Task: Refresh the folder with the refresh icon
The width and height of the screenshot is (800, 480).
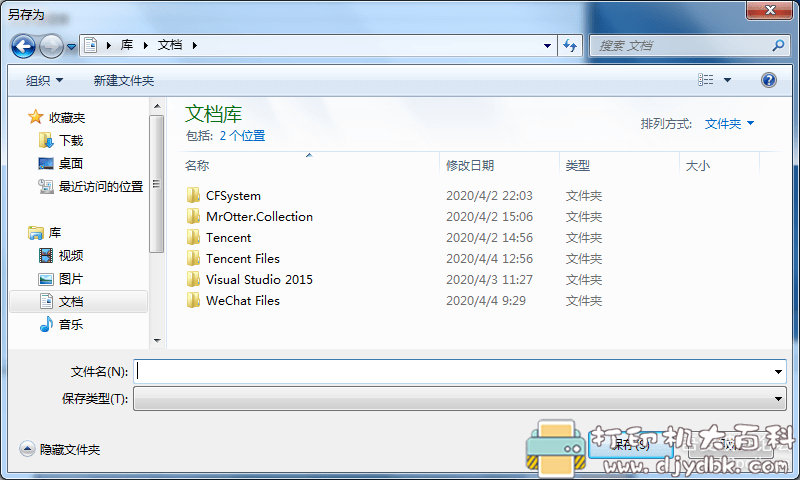Action: pyautogui.click(x=570, y=45)
